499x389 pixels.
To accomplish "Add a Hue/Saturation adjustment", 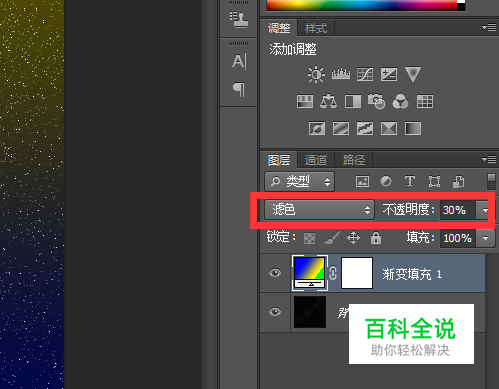I will pos(305,101).
